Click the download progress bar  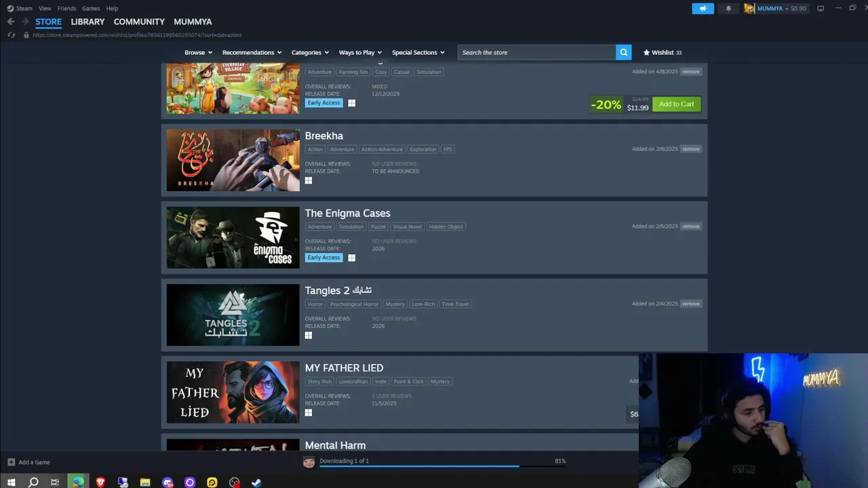[x=443, y=466]
